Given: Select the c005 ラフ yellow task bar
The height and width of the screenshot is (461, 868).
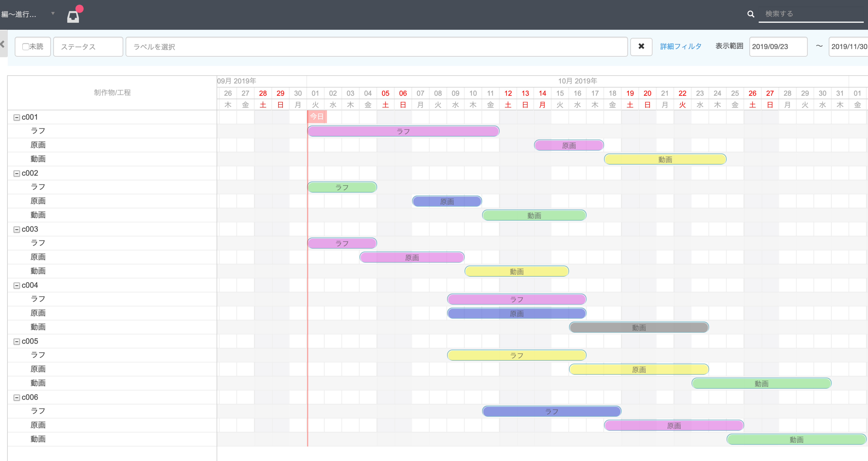Looking at the screenshot, I should point(517,355).
